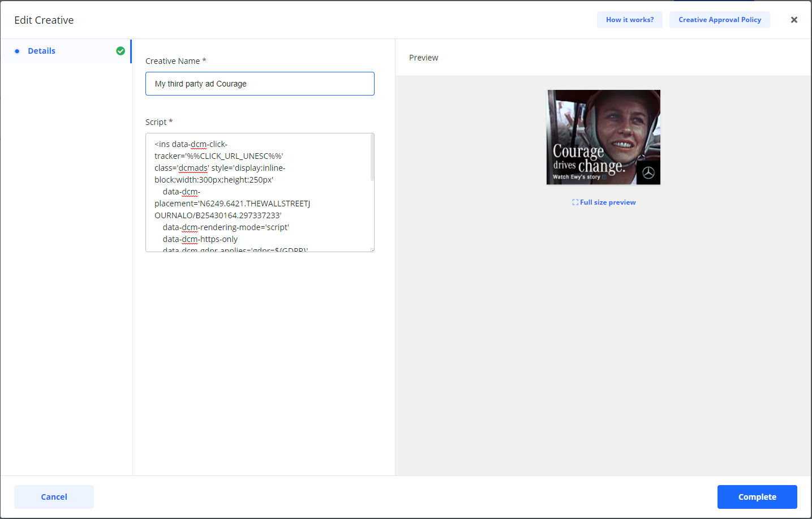Click "Watch Ewy's story" in the ad

coord(577,177)
